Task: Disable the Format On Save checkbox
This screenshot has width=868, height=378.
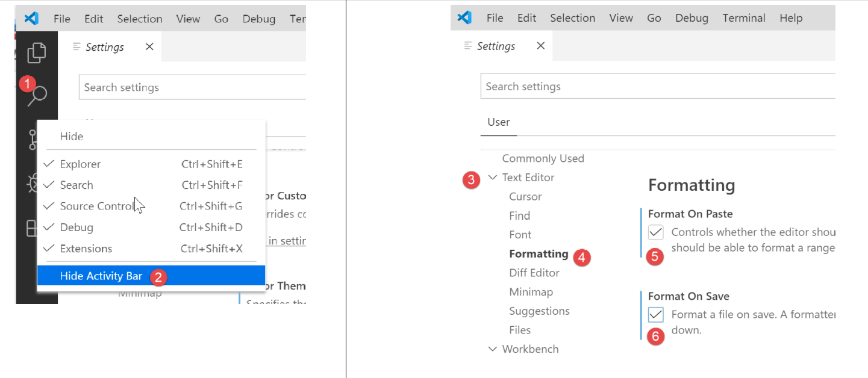Action: coord(655,315)
